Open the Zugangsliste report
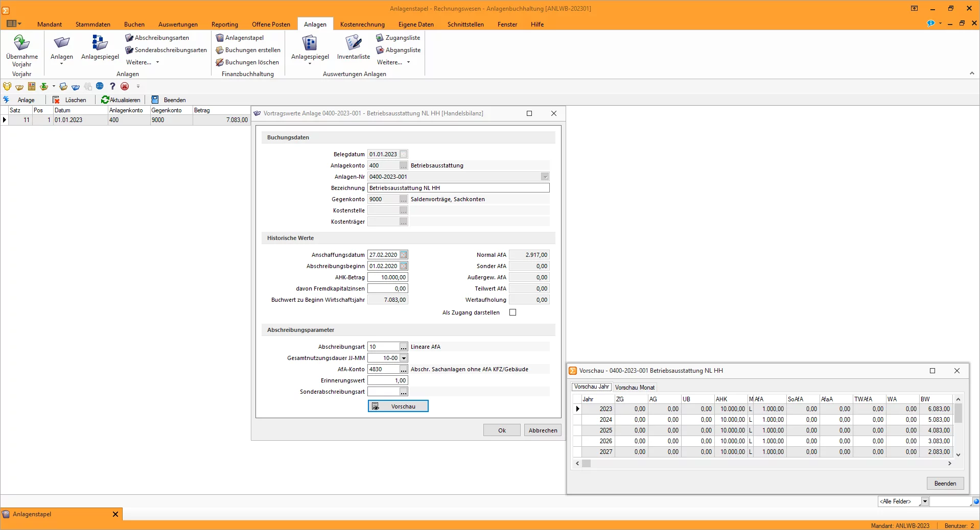The image size is (980, 530). pyautogui.click(x=398, y=38)
